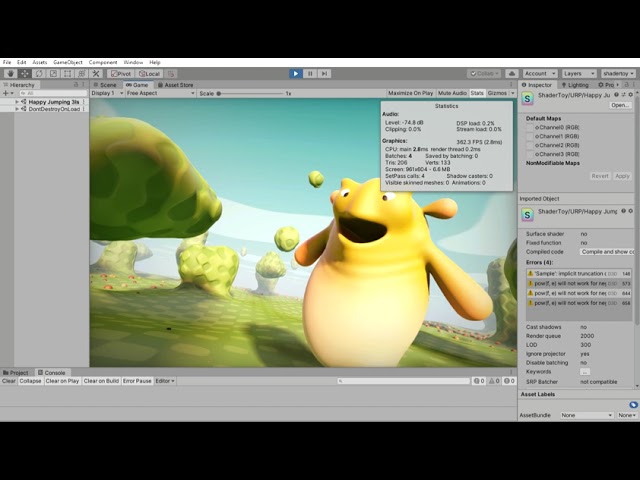This screenshot has height=480, width=640.
Task: Toggle Clear on Build in the Console
Action: (x=101, y=381)
